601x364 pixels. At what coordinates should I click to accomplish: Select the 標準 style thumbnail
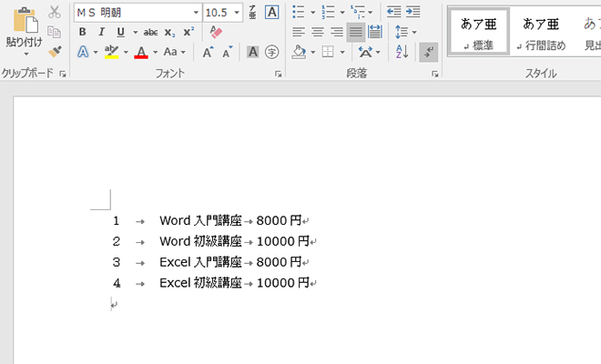479,32
